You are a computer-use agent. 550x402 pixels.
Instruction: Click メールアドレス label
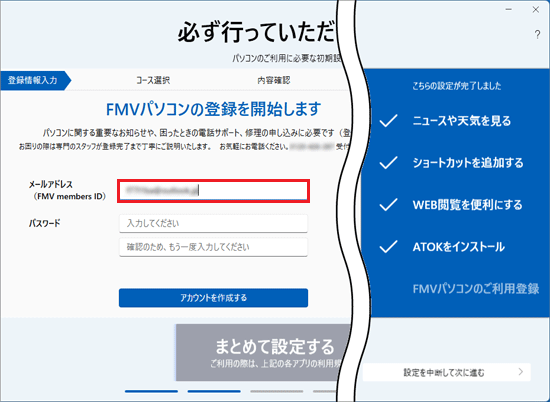tap(51, 184)
